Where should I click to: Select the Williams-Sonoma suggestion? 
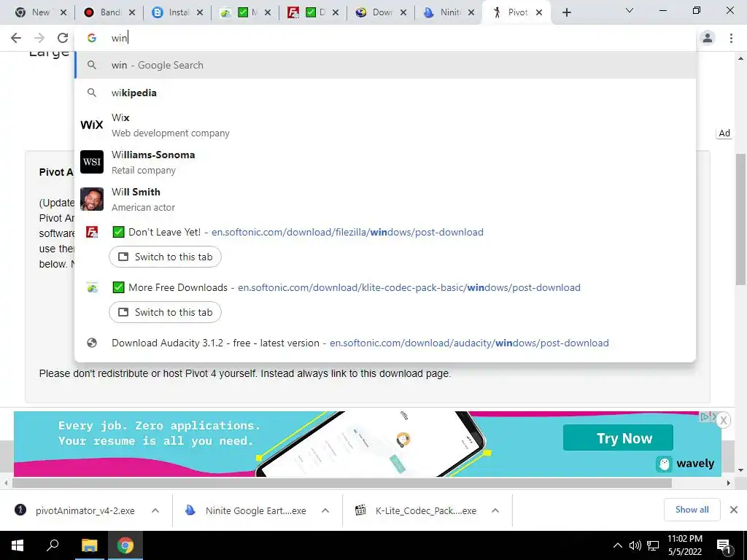pos(385,163)
